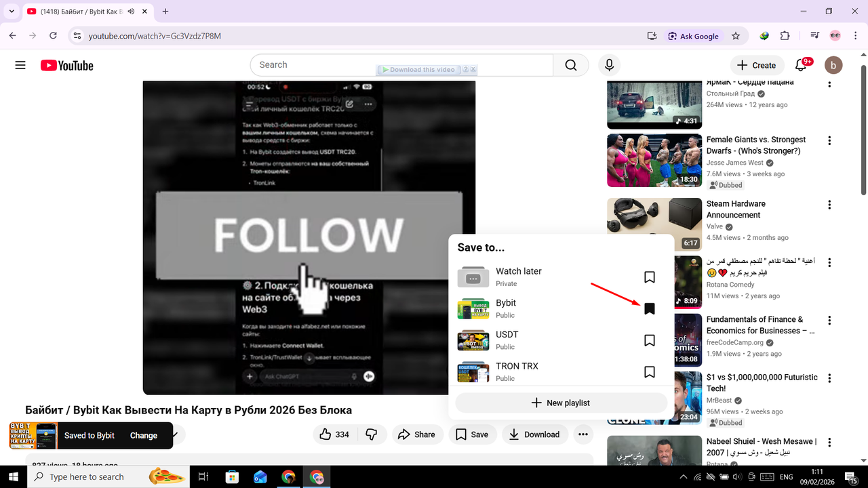Viewport: 868px width, 488px height.
Task: Open your account avatar menu
Action: click(x=833, y=65)
